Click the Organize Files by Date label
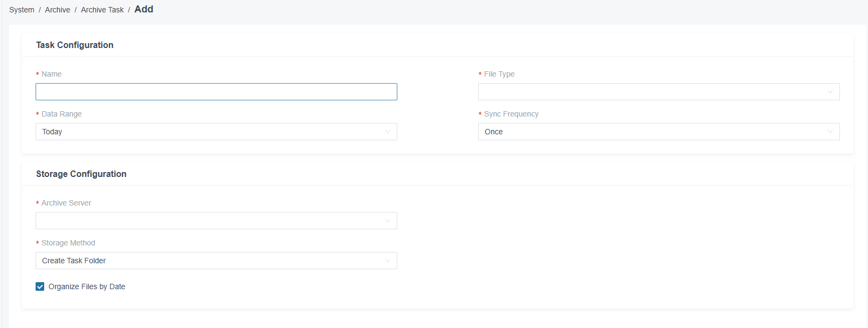Image resolution: width=868 pixels, height=328 pixels. (87, 286)
